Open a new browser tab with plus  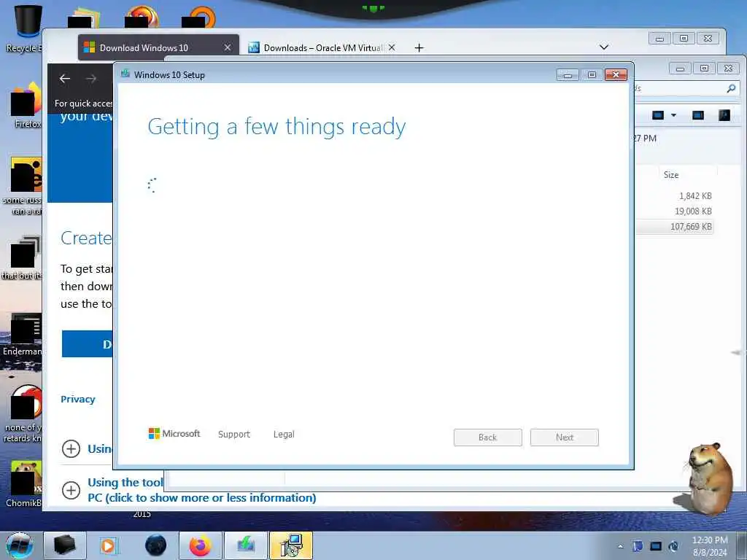[419, 47]
